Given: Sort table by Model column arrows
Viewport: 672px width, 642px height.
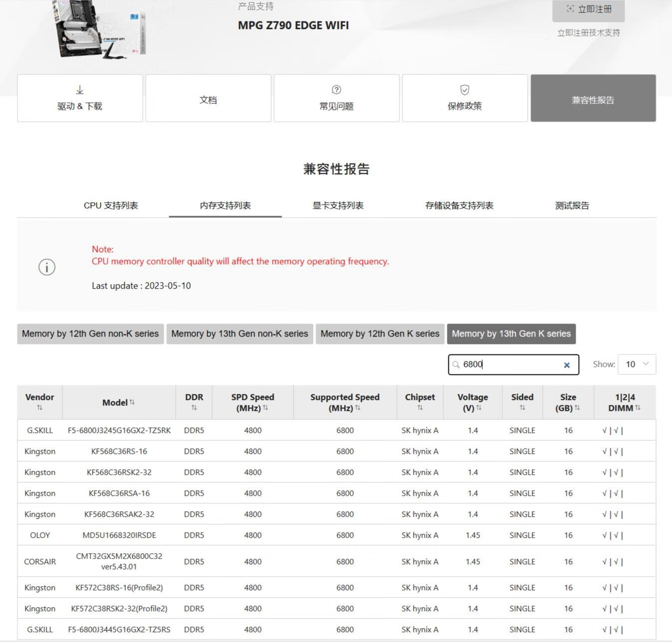Looking at the screenshot, I should coord(132,402).
